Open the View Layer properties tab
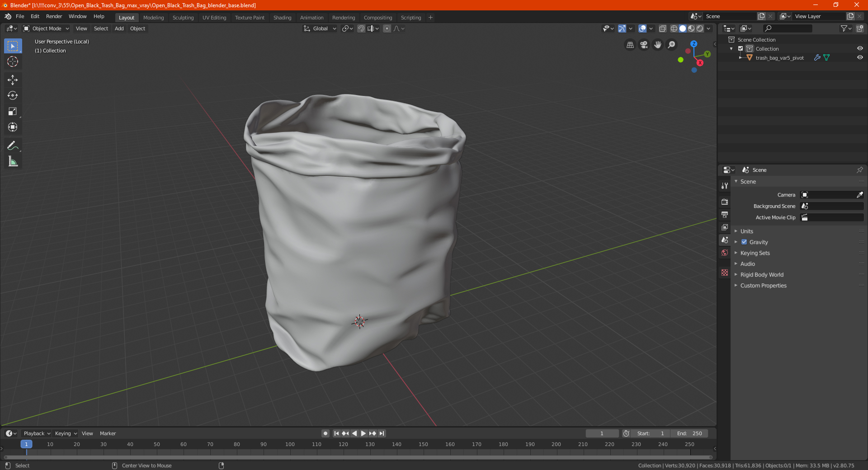 (x=725, y=227)
